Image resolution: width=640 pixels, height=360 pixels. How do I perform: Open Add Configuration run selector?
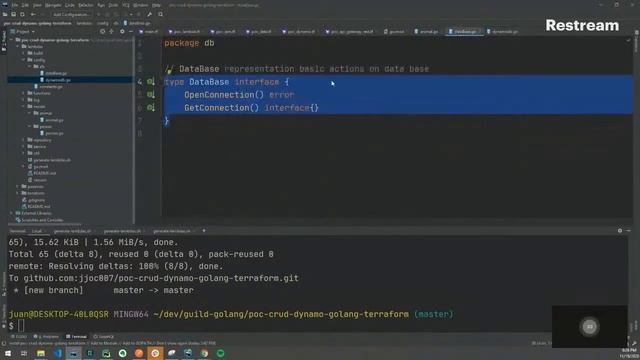(x=71, y=14)
